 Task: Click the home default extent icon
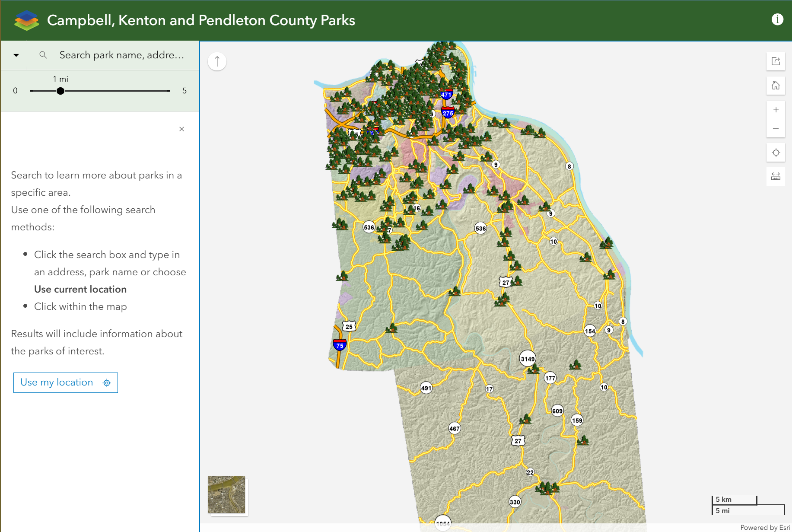(x=776, y=86)
